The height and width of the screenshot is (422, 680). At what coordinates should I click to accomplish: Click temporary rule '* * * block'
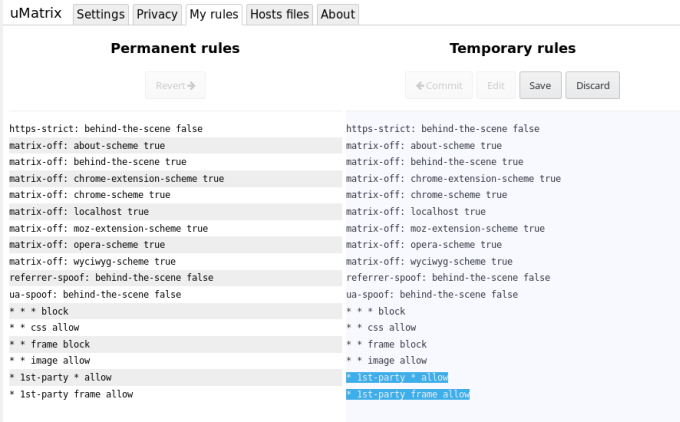376,311
